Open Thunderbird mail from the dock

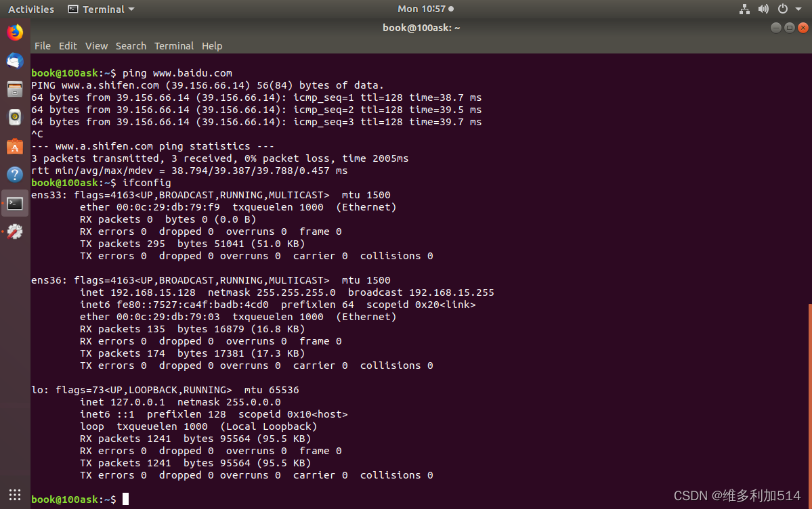tap(14, 61)
